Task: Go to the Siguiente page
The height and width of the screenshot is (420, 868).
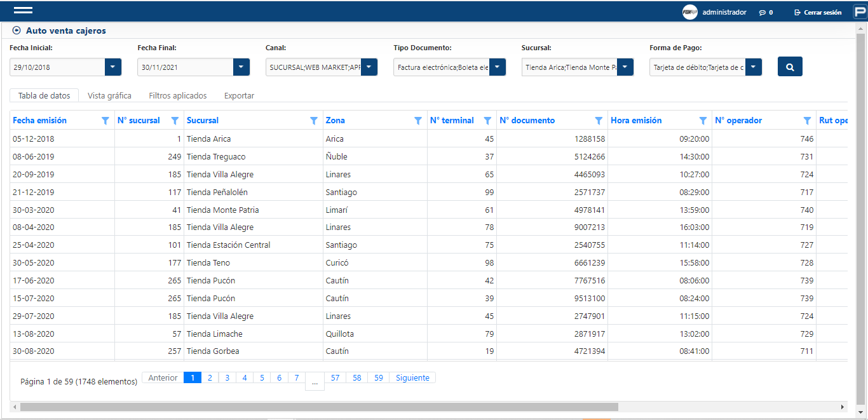Action: point(412,377)
